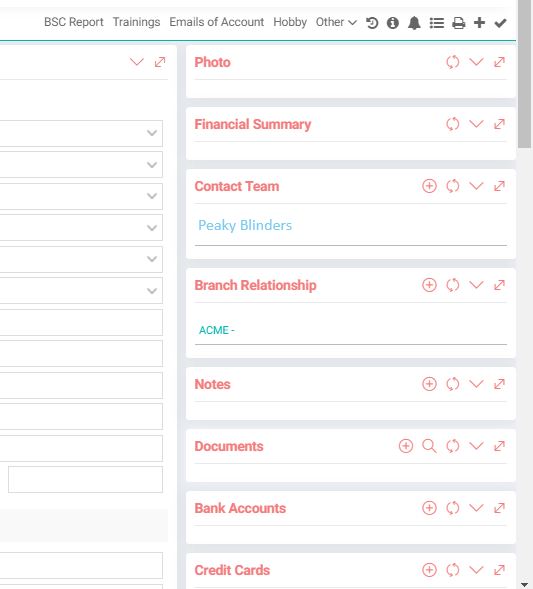Search within the Documents panel
This screenshot has width=533, height=589.
tap(429, 446)
